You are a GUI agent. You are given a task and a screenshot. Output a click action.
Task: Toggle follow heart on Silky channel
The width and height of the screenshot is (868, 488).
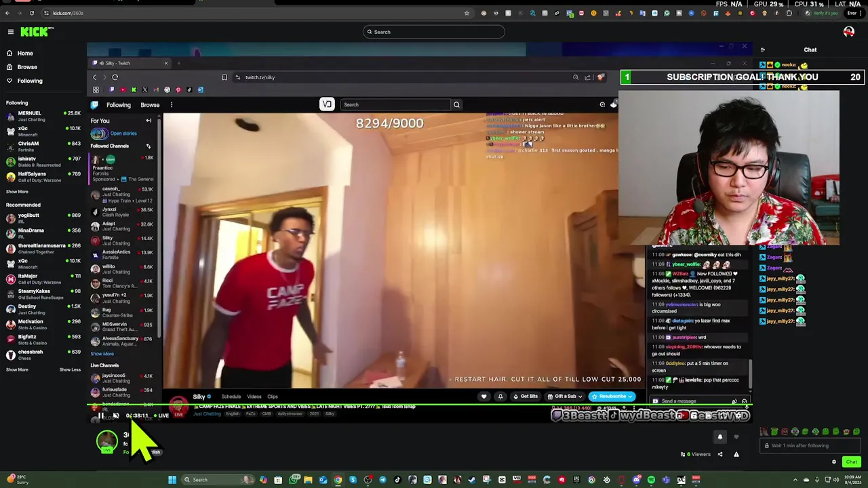pos(484,396)
